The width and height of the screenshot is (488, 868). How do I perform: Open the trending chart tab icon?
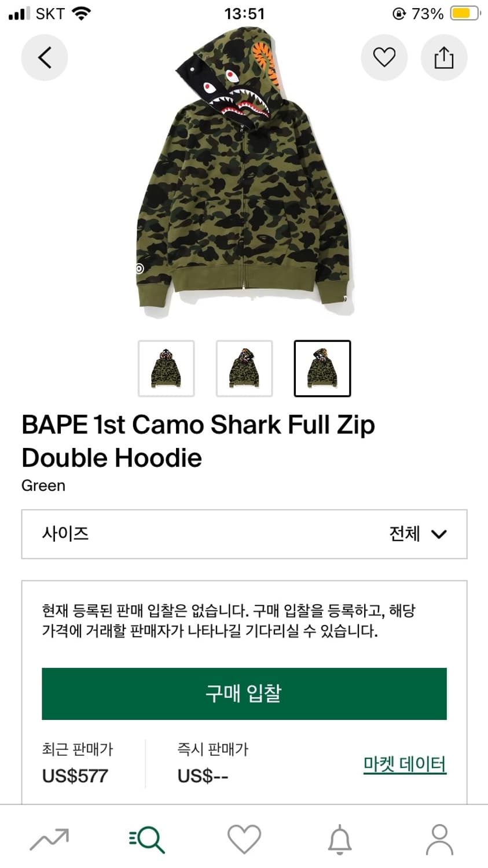pyautogui.click(x=49, y=840)
